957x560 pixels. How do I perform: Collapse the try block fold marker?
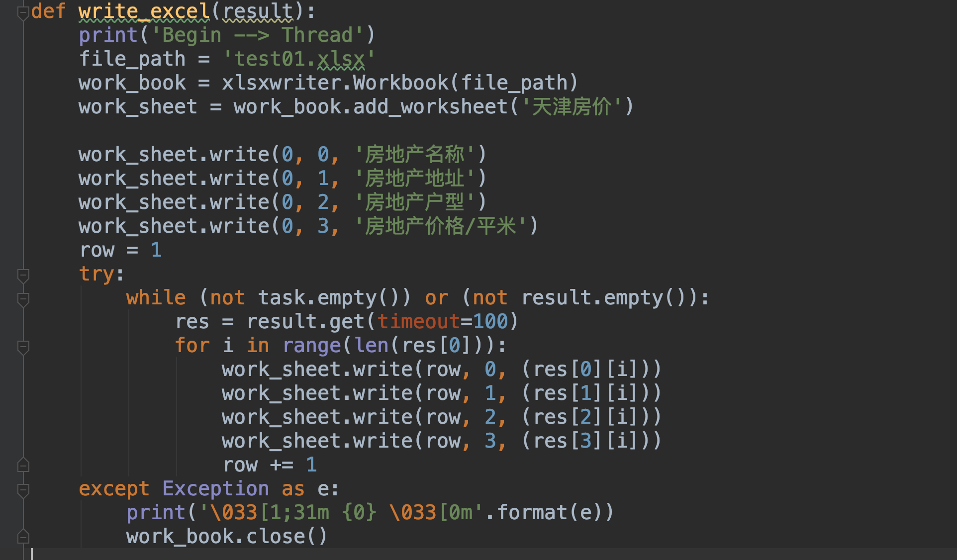click(x=23, y=276)
